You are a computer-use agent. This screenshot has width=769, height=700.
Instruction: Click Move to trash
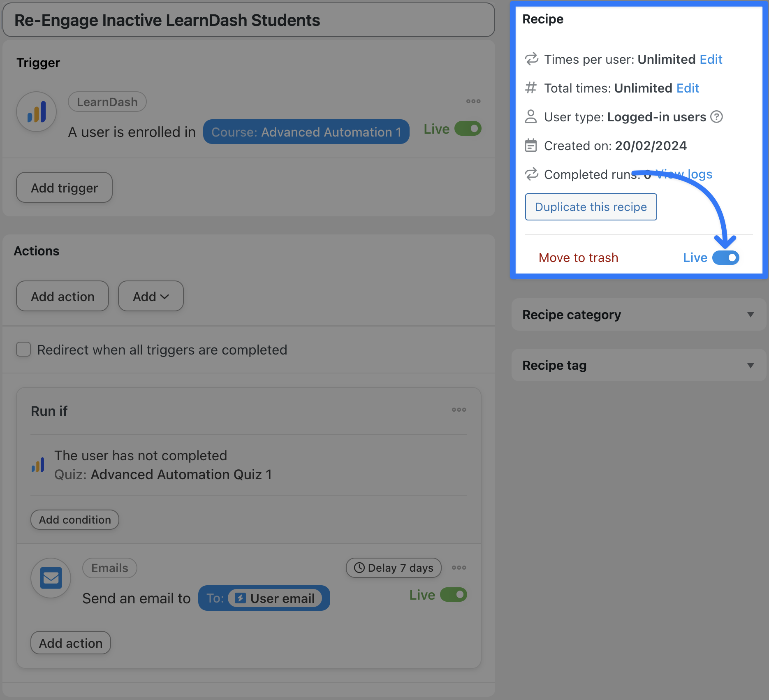click(x=578, y=257)
